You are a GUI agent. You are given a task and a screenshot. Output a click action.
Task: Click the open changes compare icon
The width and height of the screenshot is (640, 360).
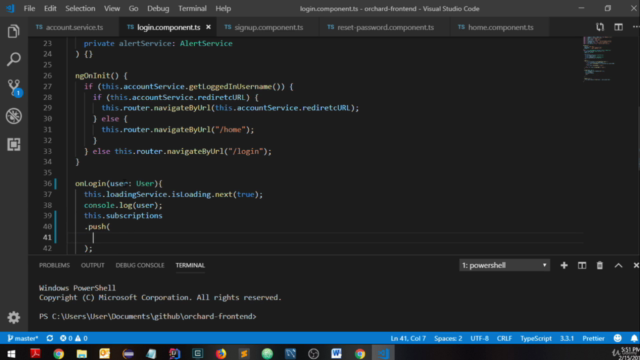coord(600,27)
